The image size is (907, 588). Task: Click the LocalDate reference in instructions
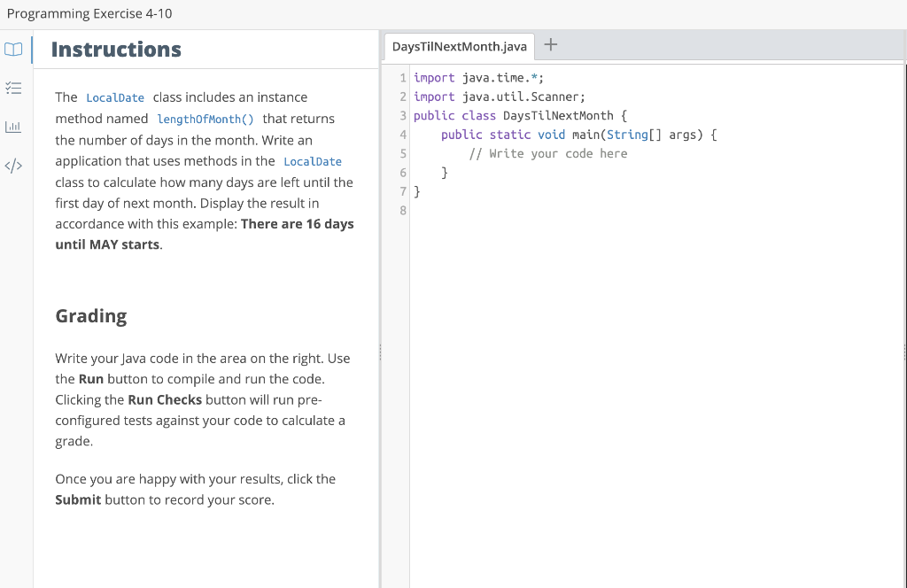[x=115, y=97]
